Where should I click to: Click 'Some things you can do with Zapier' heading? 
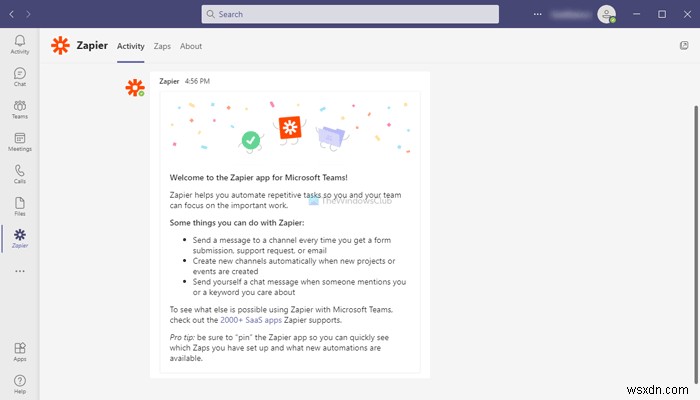point(237,223)
